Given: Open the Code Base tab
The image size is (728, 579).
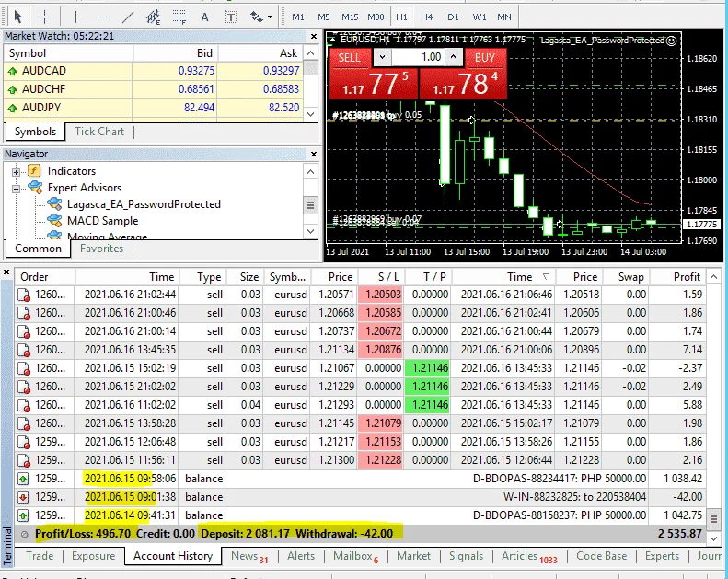Looking at the screenshot, I should click(x=601, y=556).
